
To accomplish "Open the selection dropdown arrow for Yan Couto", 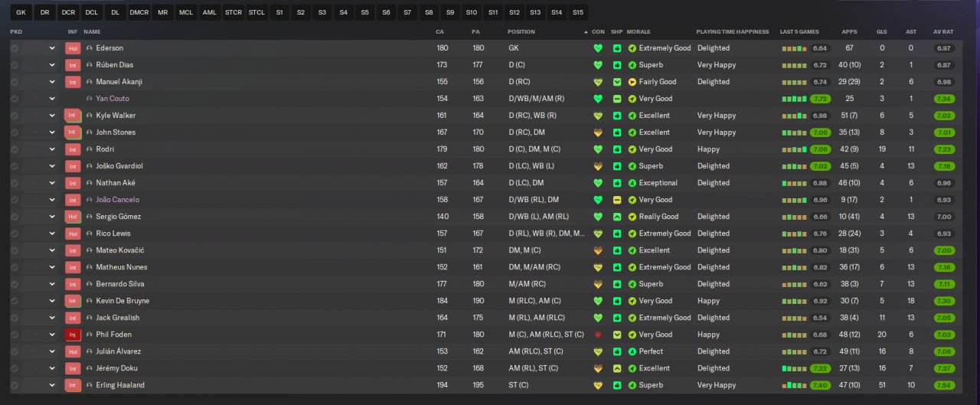I will [53, 99].
